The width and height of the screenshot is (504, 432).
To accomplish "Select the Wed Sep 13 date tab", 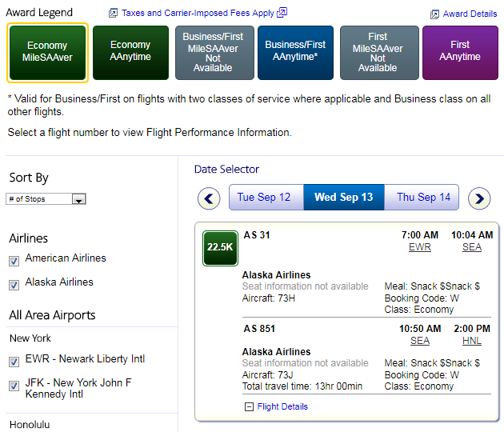I will click(x=343, y=198).
